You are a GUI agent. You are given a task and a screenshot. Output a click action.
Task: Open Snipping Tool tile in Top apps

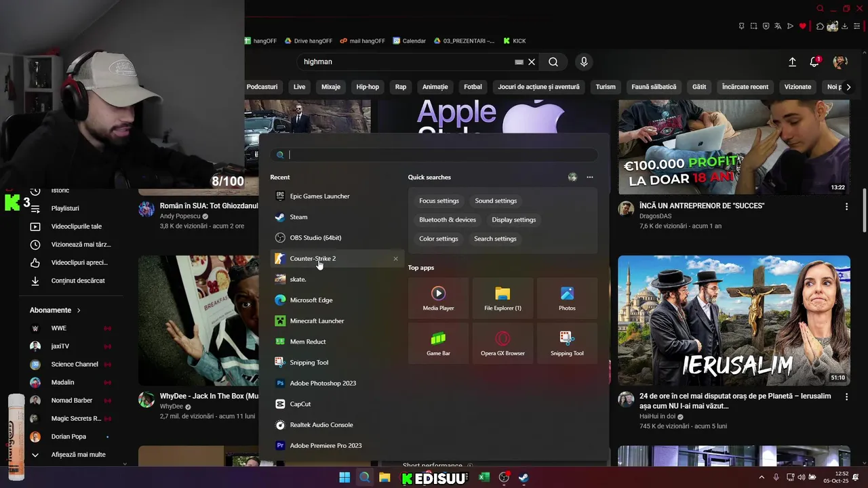click(x=567, y=343)
